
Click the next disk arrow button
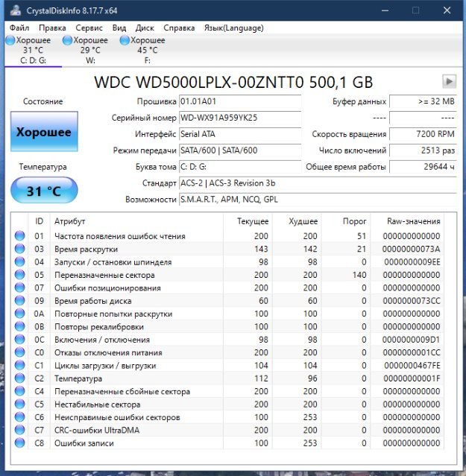tap(449, 81)
